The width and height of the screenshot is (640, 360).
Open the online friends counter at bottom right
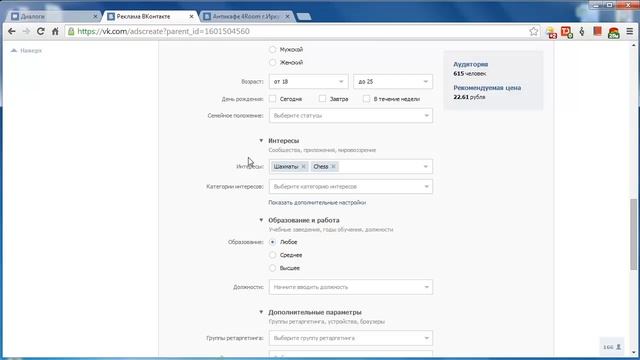(612, 347)
